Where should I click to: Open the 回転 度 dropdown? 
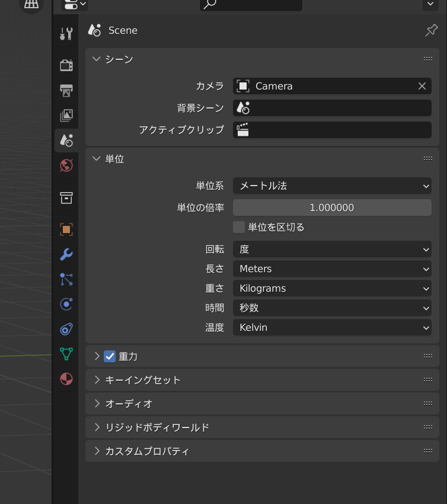pos(332,249)
